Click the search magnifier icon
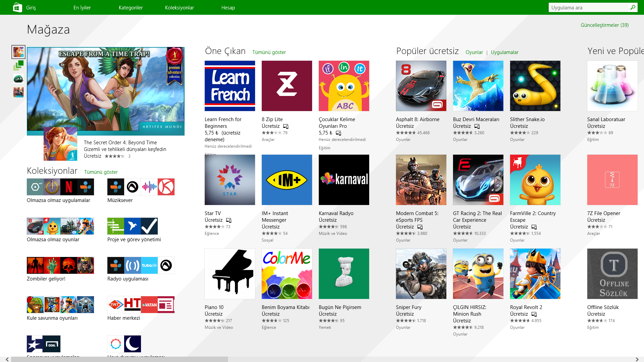This screenshot has width=644, height=362. coord(633,7)
